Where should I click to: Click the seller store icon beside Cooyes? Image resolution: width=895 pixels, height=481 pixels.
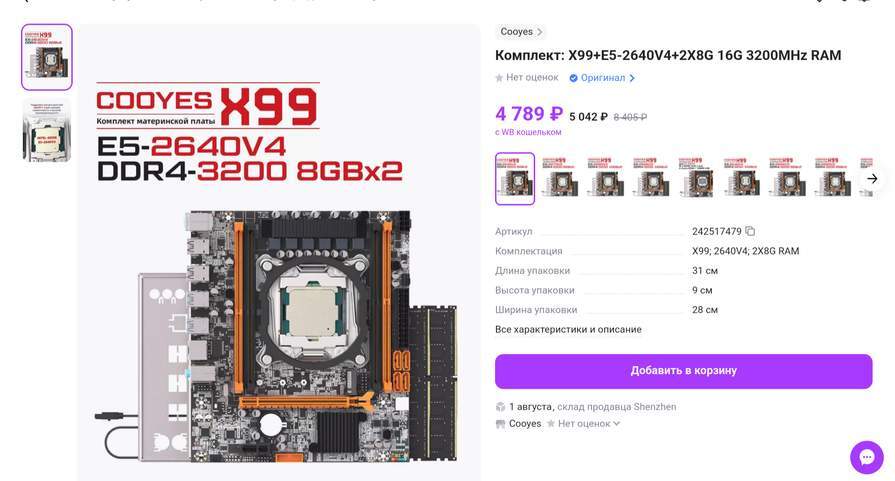coord(501,424)
